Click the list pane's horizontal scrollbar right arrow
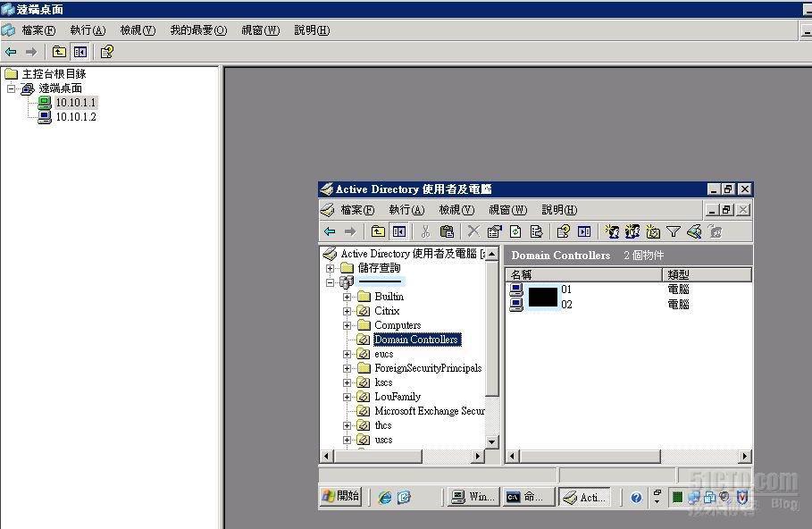 point(745,457)
